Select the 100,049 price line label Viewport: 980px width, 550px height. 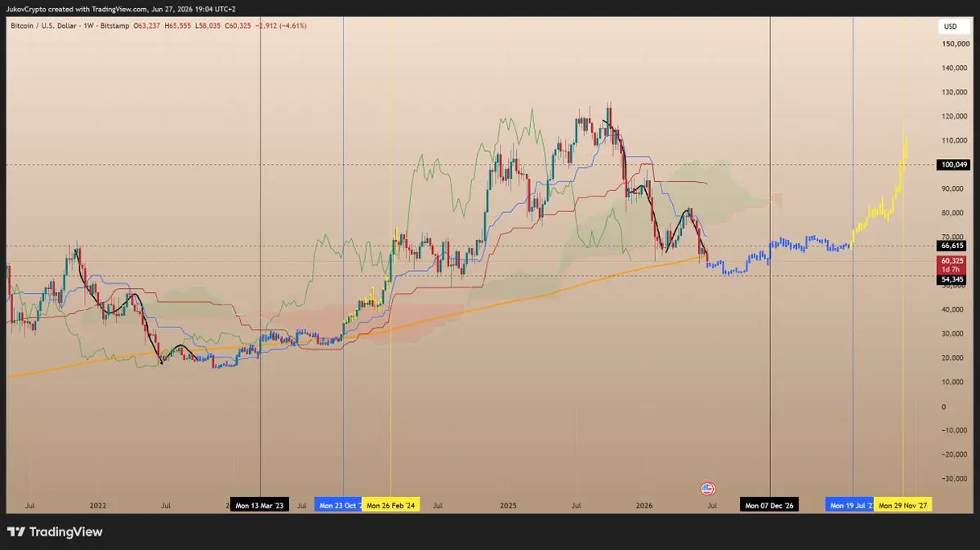(953, 165)
